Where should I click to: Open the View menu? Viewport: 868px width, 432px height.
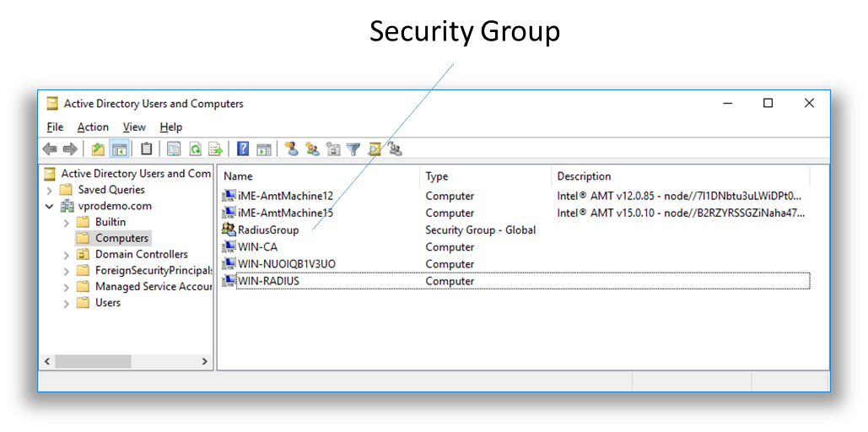pos(134,127)
